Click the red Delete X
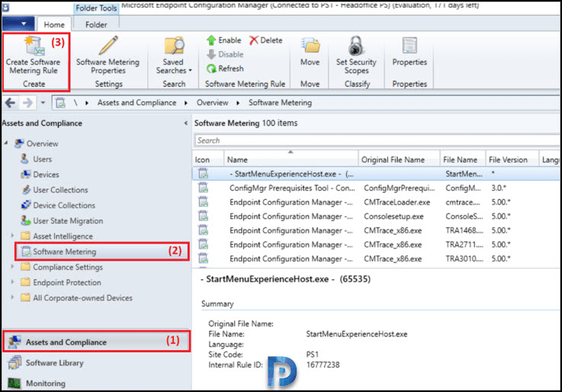Viewport: 562px width, 392px height. (253, 40)
